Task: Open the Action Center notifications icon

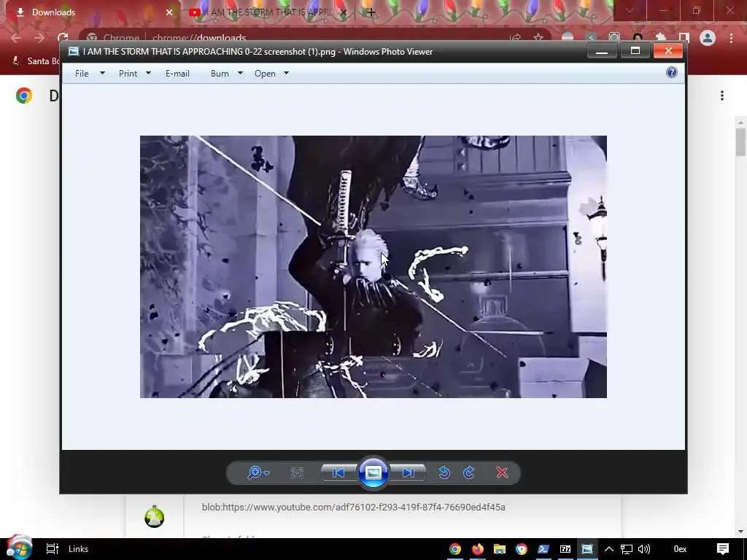Action: 723,549
